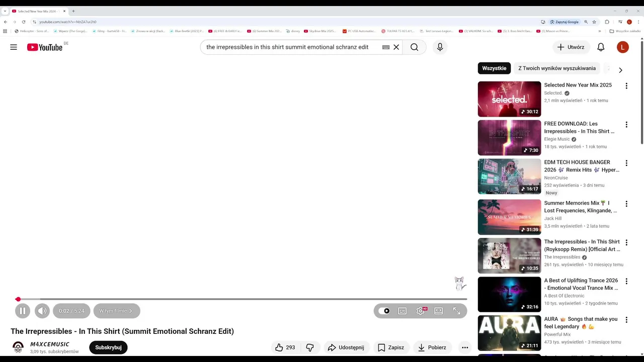Open the browser extensions puzzle icon
The height and width of the screenshot is (362, 644).
[x=607, y=22]
